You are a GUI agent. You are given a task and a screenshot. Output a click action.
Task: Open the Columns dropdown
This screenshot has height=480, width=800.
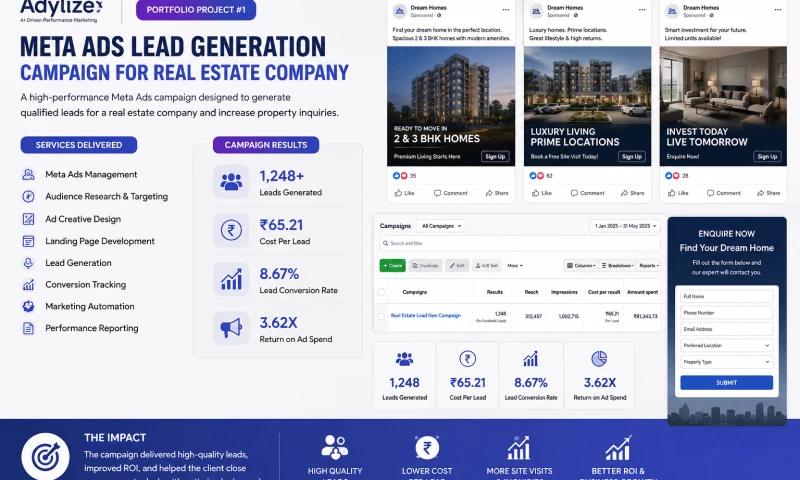pyautogui.click(x=581, y=266)
